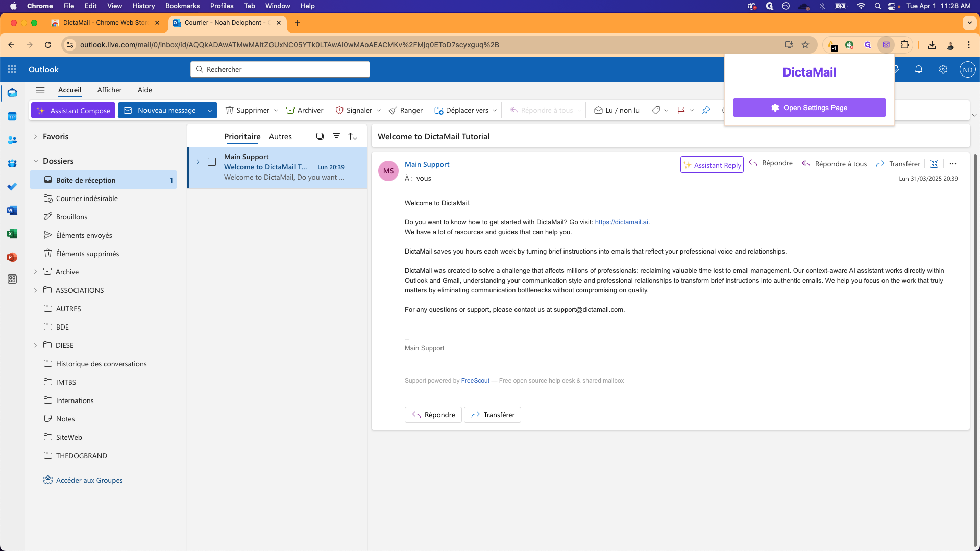
Task: Toggle the hamburger navigation pane button
Action: coord(40,90)
